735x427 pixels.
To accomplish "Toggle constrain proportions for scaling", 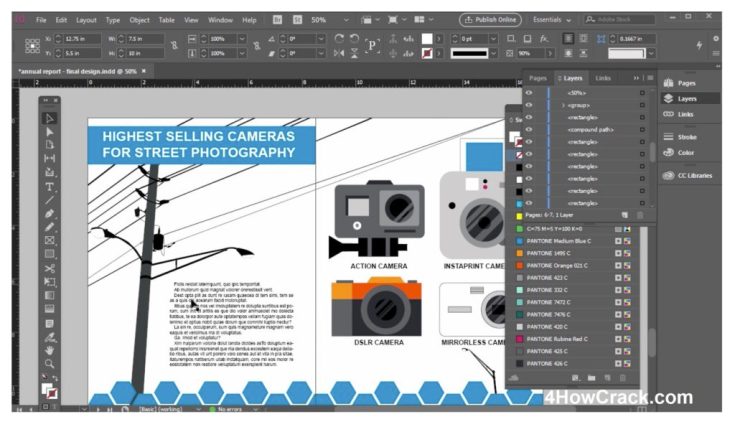I will pyautogui.click(x=256, y=45).
